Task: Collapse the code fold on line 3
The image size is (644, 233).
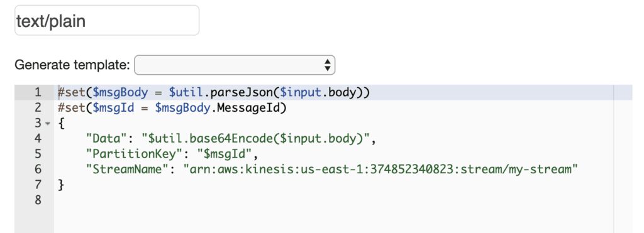Action: pos(48,124)
